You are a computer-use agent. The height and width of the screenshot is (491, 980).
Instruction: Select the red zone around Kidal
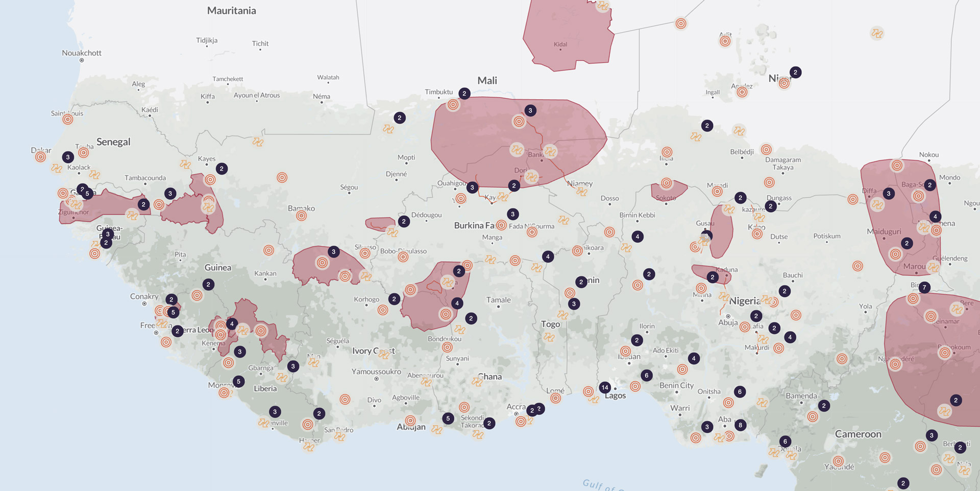point(569,35)
